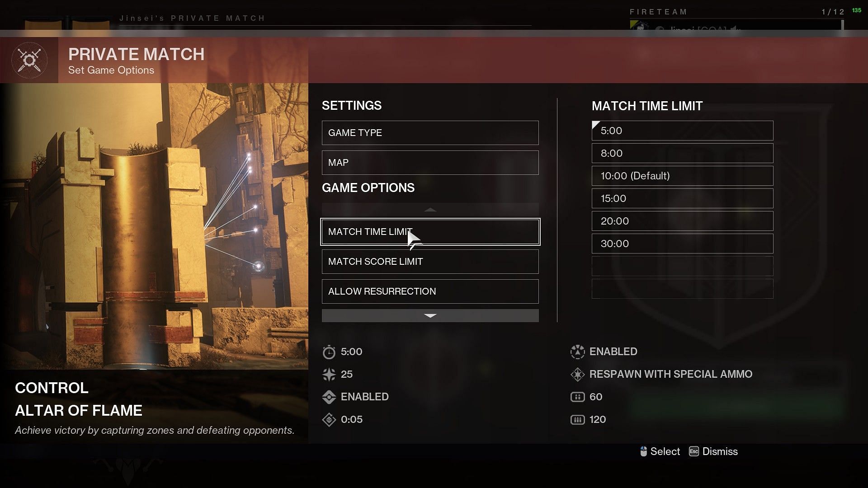Expand the GAME OPTIONS scroll down arrow

pos(430,315)
